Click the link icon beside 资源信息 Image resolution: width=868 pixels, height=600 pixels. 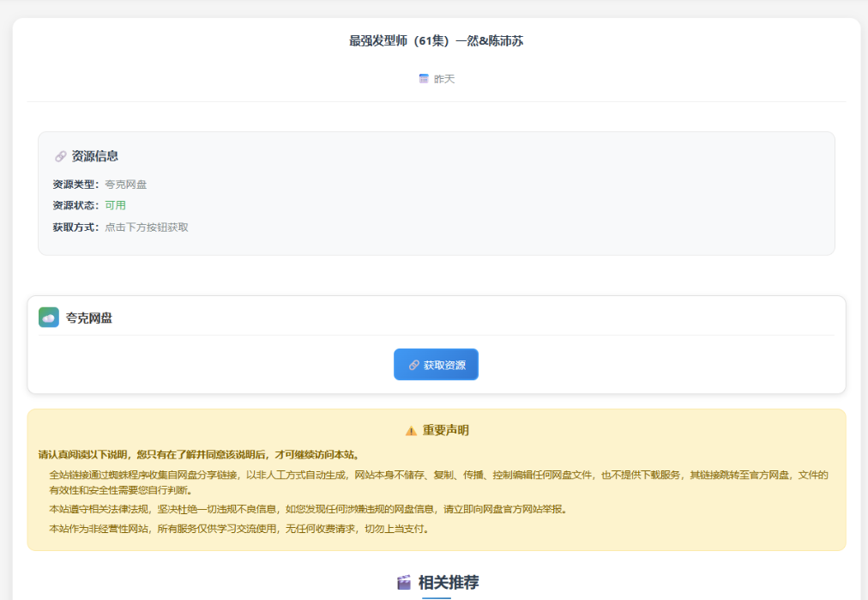tap(60, 156)
